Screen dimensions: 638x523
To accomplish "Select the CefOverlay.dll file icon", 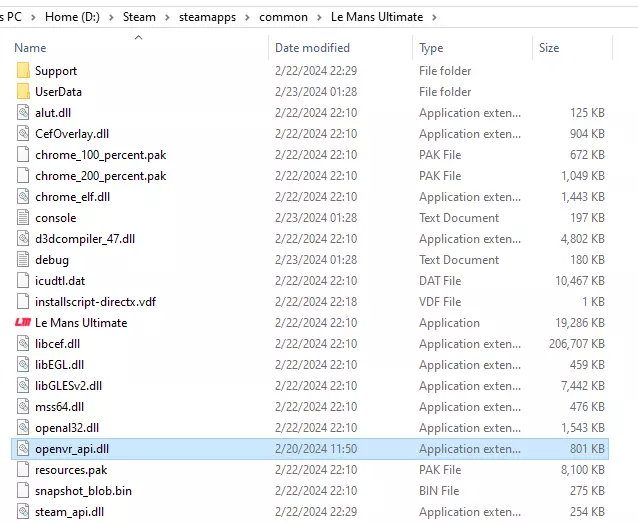I will pos(23,133).
